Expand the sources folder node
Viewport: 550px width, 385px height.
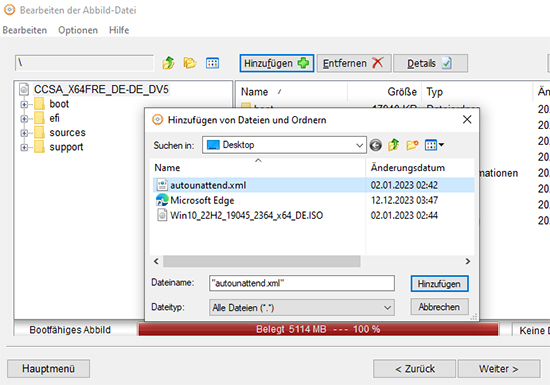coord(24,133)
